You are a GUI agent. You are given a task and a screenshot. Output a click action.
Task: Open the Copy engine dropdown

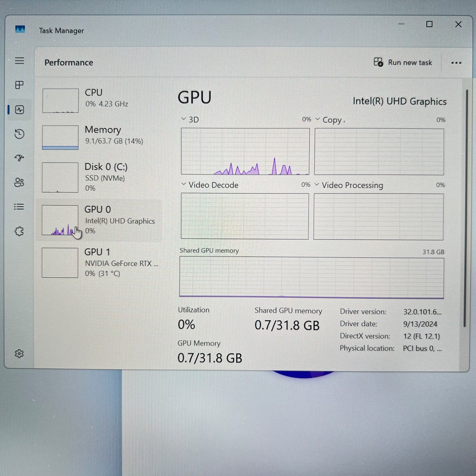[317, 119]
